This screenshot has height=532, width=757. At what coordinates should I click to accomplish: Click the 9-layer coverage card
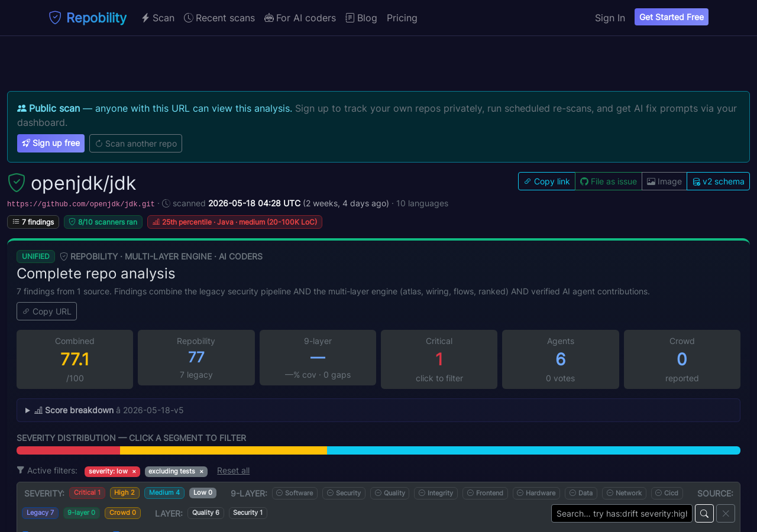[x=318, y=358]
